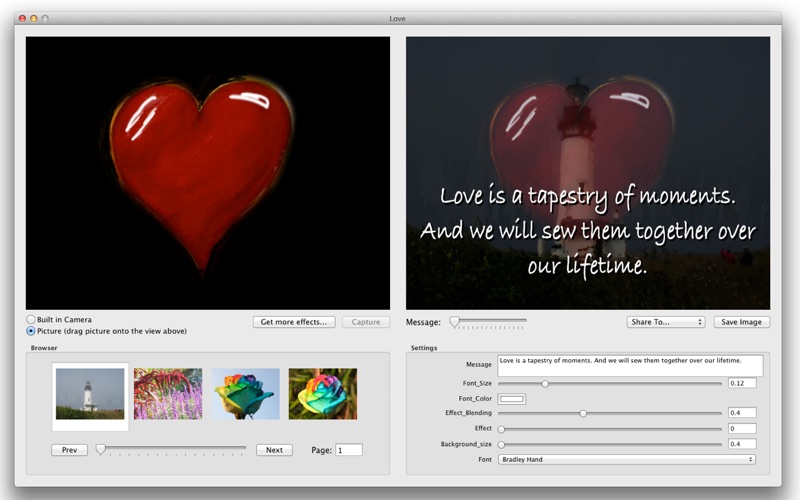Click the output preview with lighthouse and quote

coord(588,173)
